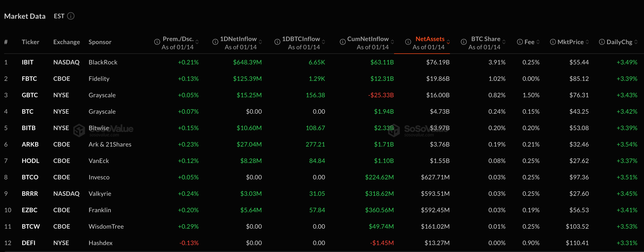Click the info icon beside 1DBTCInflow header
This screenshot has width=644, height=252.
pos(277,42)
